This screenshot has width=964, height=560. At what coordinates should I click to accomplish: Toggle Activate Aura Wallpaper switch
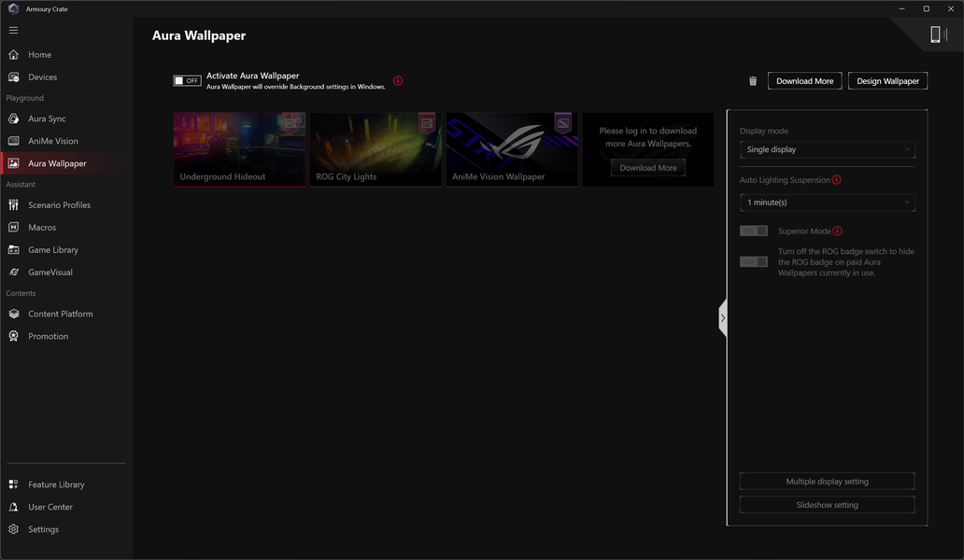187,80
